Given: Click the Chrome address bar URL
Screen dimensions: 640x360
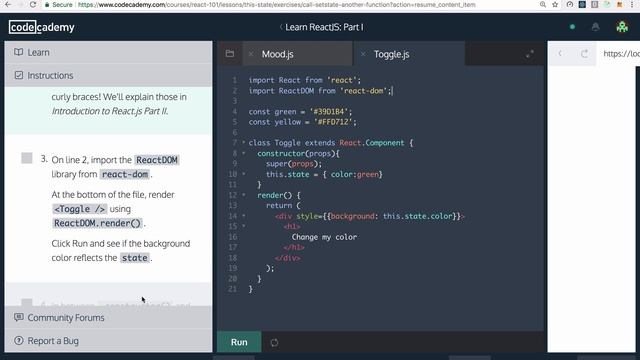Looking at the screenshot, I should [x=276, y=4].
